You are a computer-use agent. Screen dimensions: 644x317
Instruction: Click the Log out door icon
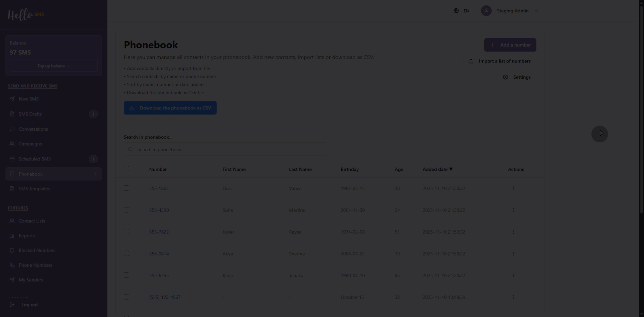click(12, 305)
